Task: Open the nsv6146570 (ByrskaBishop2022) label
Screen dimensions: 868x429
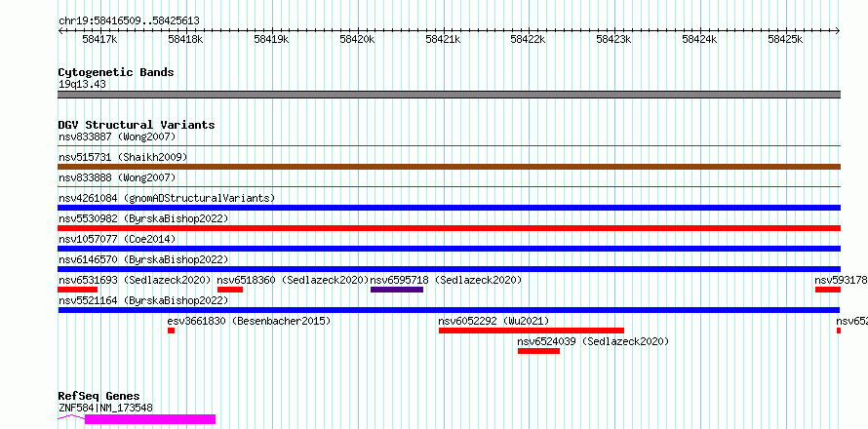Action: (x=143, y=259)
